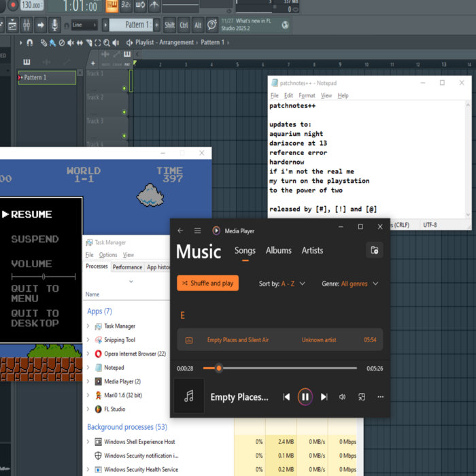Open the Media Player hamburger navigation menu
Image resolution: width=476 pixels, height=476 pixels.
197,231
